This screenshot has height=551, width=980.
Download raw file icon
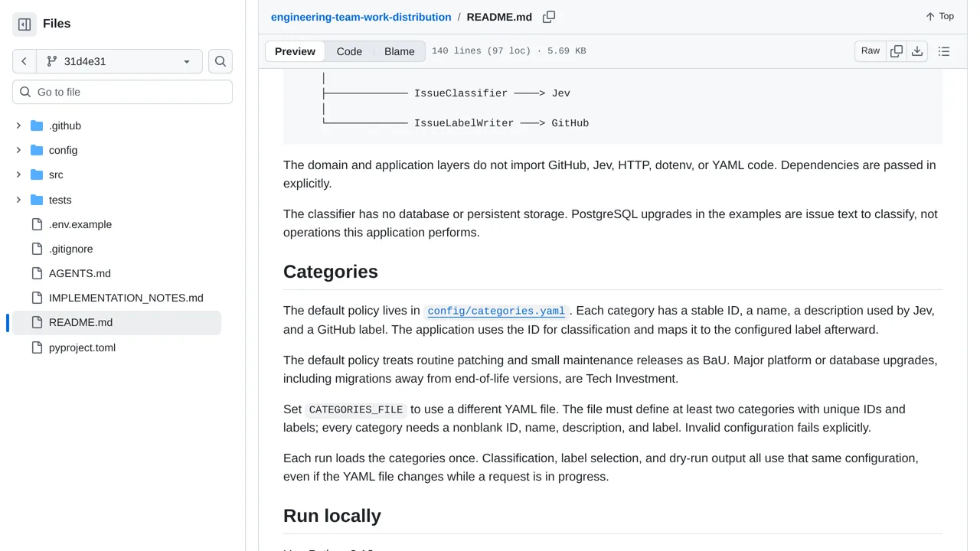pyautogui.click(x=917, y=51)
